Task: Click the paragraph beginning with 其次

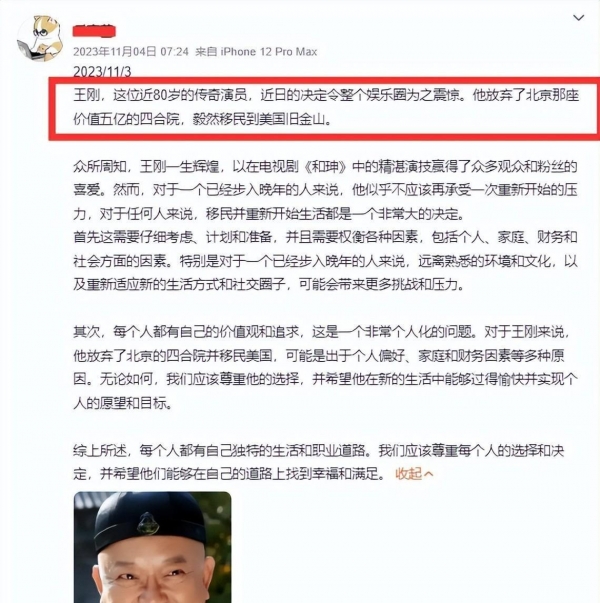Action: [325, 367]
